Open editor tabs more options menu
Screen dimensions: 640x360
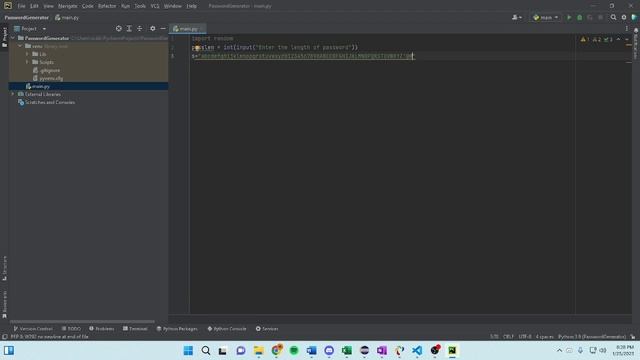tap(627, 29)
